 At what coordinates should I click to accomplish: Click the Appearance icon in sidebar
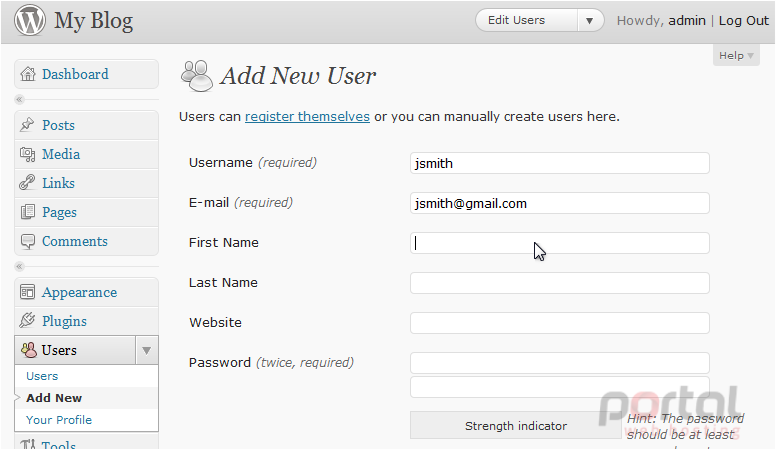[27, 292]
